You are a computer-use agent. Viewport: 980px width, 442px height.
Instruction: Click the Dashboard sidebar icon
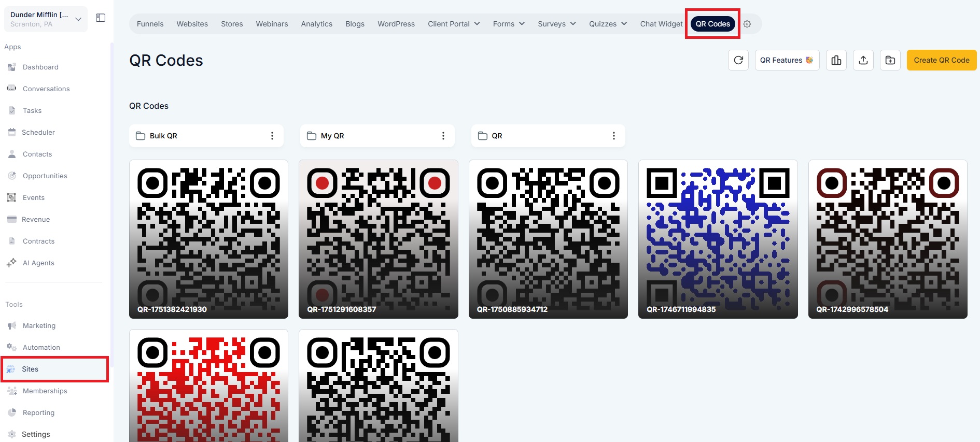coord(12,67)
